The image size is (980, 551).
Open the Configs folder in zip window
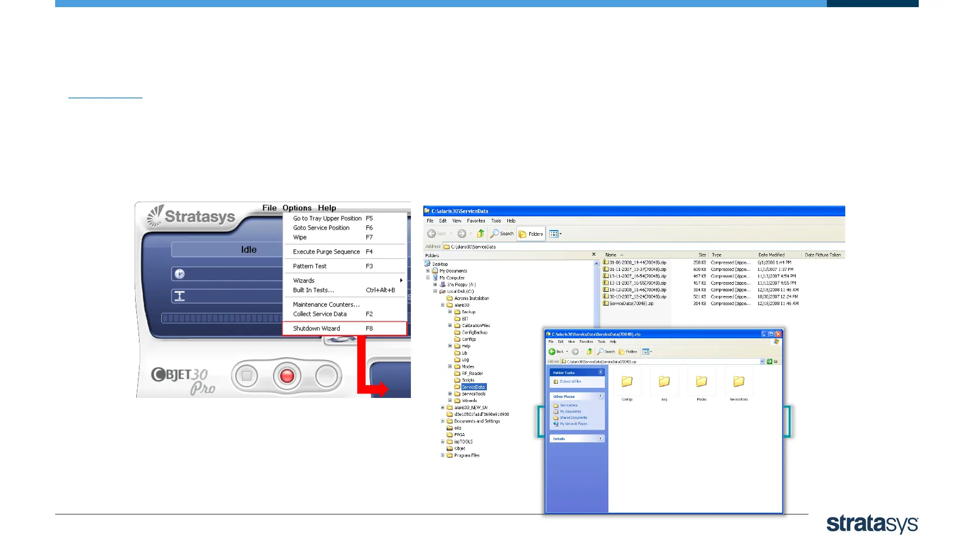coord(627,382)
